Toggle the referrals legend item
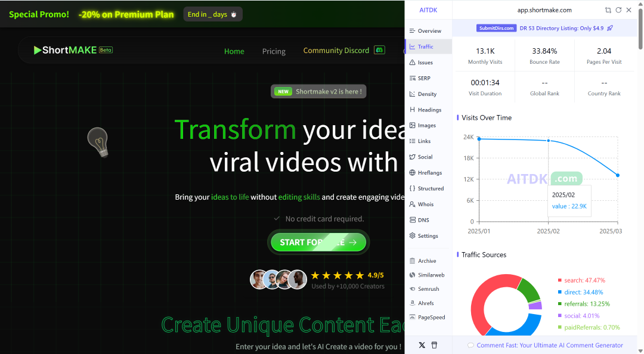The height and width of the screenshot is (354, 644). tap(583, 304)
